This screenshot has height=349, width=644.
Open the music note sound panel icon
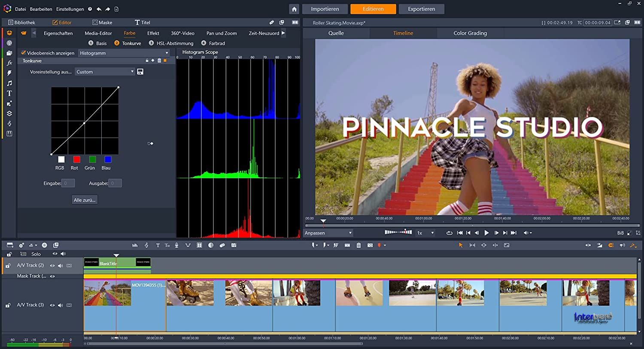tap(9, 83)
